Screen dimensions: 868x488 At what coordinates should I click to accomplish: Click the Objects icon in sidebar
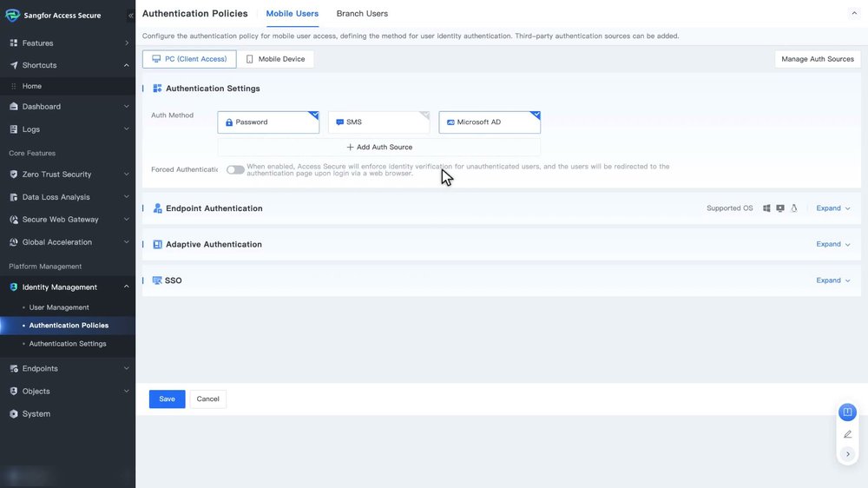(x=14, y=391)
